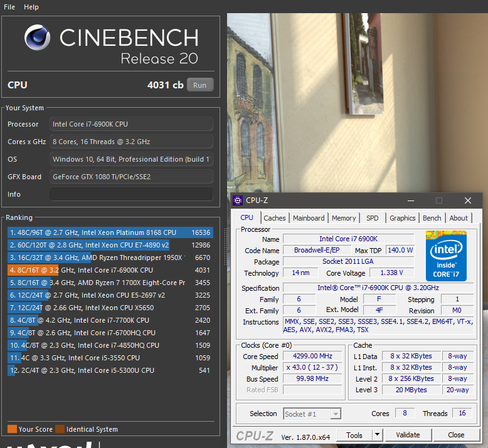Click the rendered scene preview image
The width and height of the screenshot is (488, 448).
(x=358, y=103)
